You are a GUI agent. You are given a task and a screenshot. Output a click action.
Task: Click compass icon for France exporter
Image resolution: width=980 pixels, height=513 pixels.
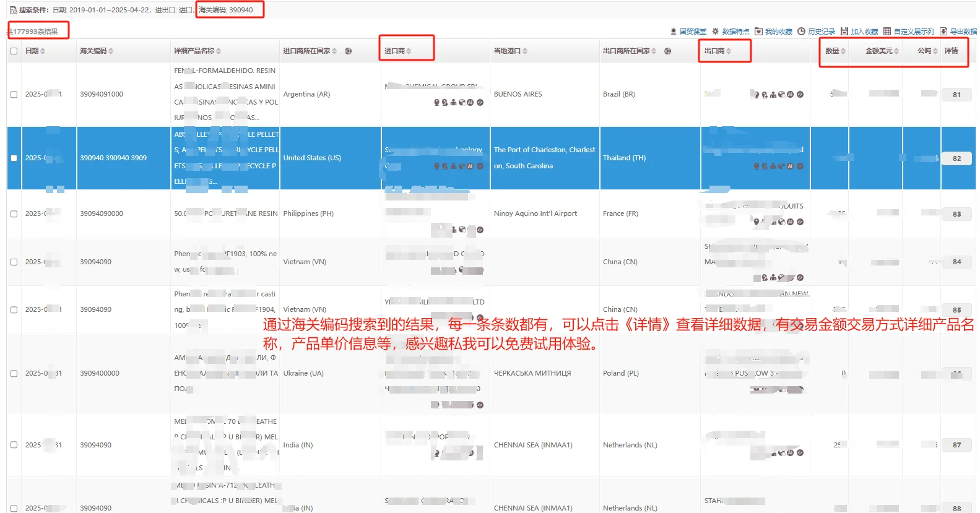[x=800, y=222]
